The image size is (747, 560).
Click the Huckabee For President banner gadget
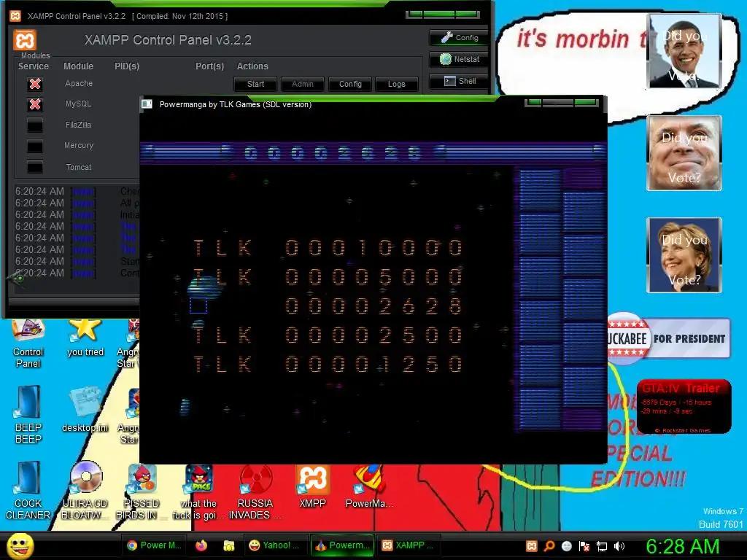click(668, 338)
